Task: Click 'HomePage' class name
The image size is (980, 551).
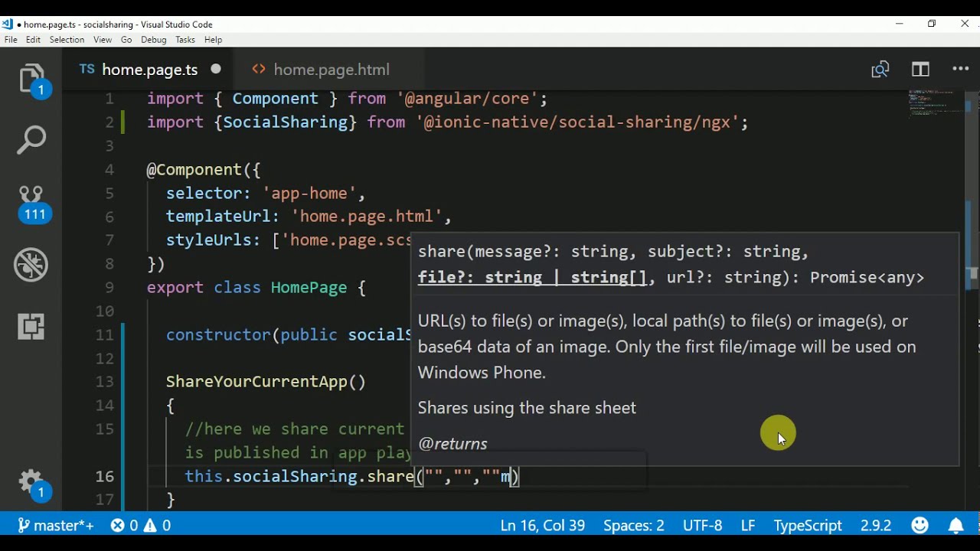Action: [x=309, y=288]
